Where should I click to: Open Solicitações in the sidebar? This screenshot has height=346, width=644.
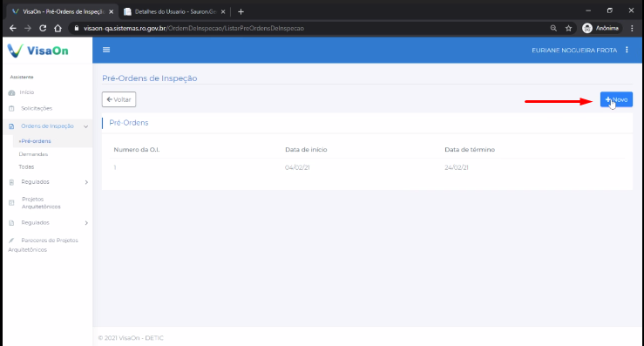pyautogui.click(x=37, y=108)
